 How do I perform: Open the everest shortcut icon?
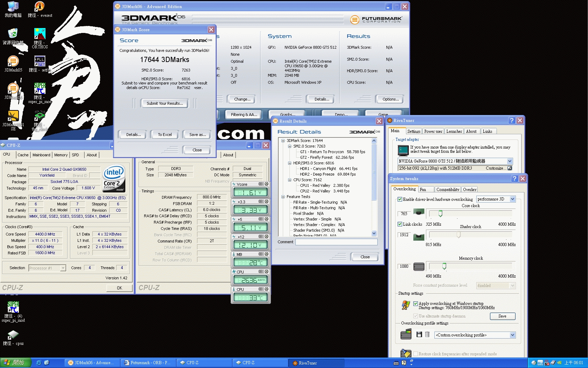[40, 9]
